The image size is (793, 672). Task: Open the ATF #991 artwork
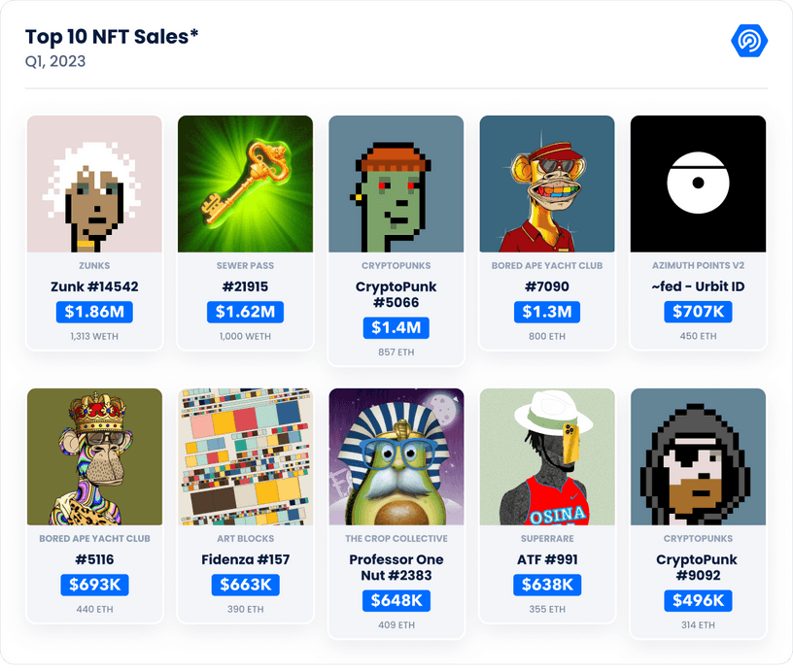tap(547, 456)
